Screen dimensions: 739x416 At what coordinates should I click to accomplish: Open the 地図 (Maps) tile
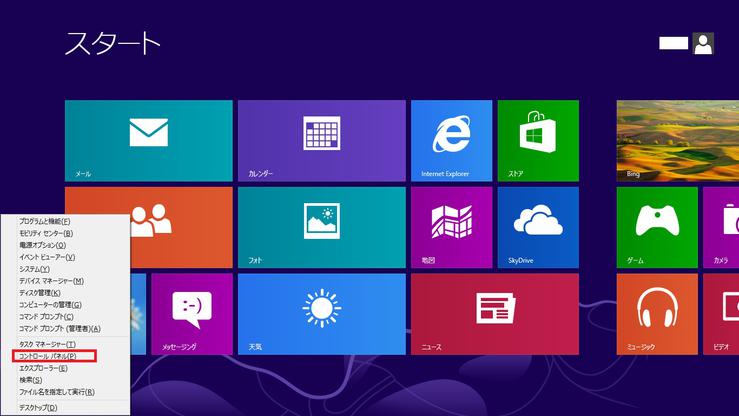(x=451, y=226)
